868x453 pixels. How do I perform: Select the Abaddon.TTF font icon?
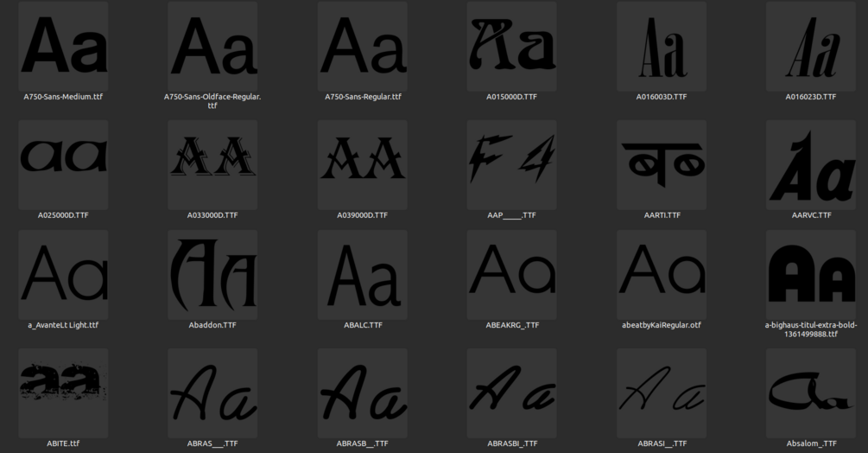(x=212, y=275)
